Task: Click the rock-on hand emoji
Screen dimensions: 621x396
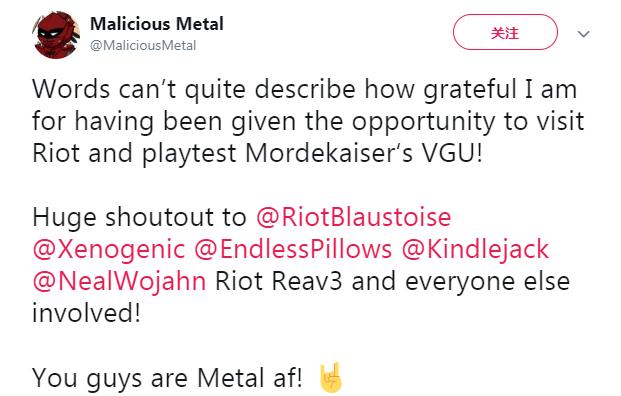Action: [x=331, y=377]
